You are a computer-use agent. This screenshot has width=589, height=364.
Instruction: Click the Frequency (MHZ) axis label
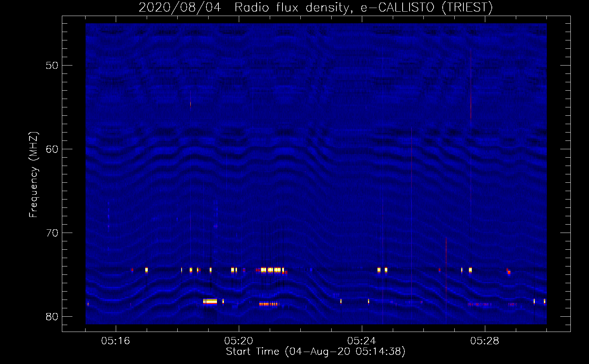[x=33, y=175]
